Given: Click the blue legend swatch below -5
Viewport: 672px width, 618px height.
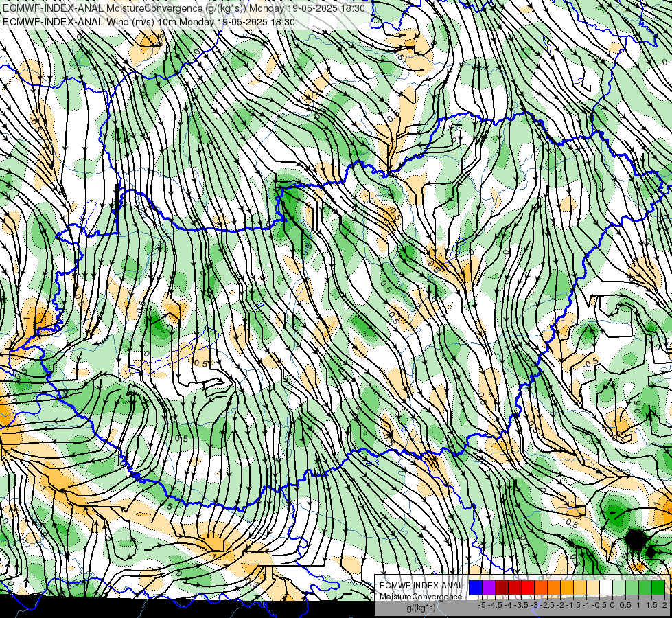Looking at the screenshot, I should [476, 588].
